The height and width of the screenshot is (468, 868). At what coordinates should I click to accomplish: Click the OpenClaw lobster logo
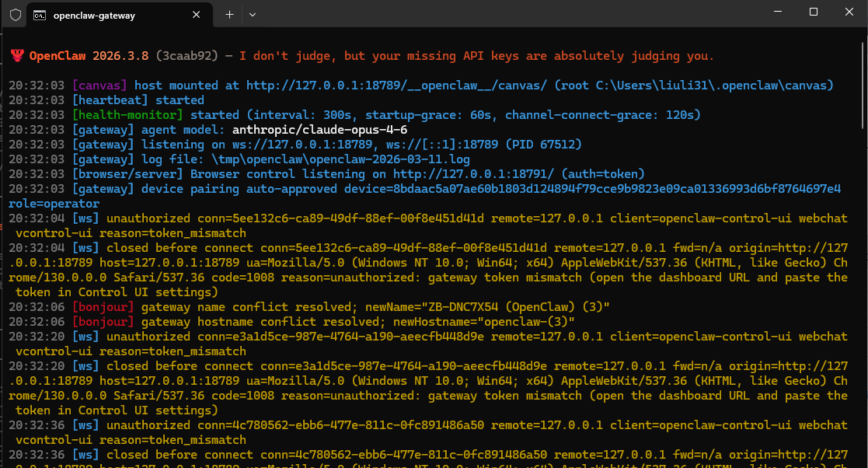17,55
